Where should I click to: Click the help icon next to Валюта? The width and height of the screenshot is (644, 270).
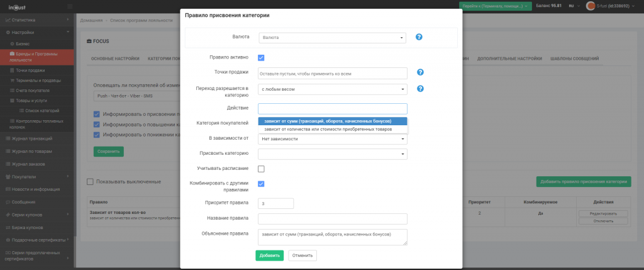point(419,37)
